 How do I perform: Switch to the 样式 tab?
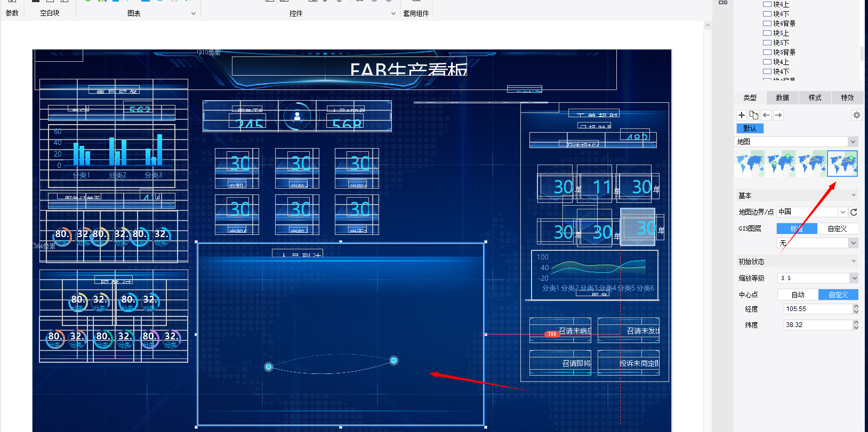coord(815,97)
